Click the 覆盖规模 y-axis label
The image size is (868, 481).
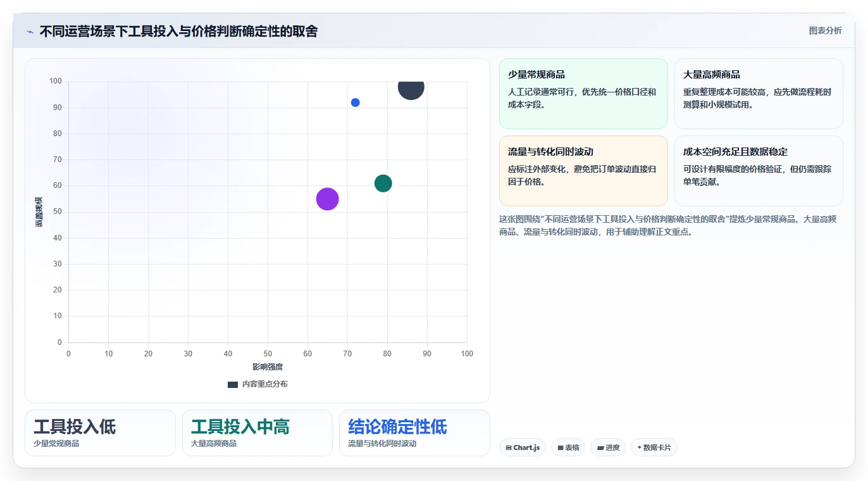click(39, 212)
